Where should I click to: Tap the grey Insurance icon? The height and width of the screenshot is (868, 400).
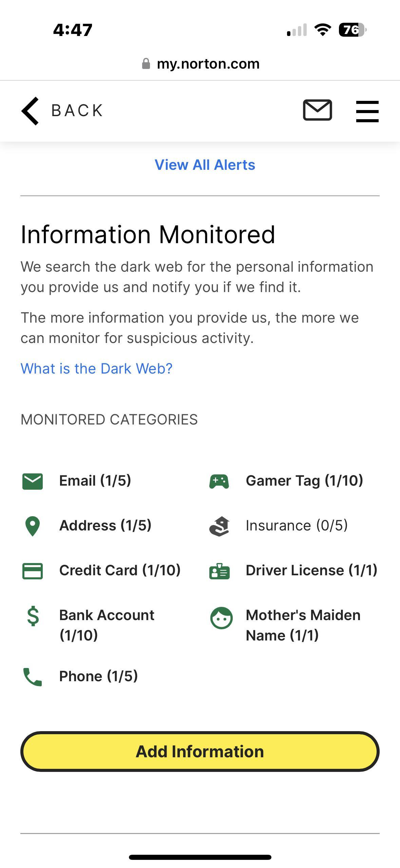click(219, 526)
